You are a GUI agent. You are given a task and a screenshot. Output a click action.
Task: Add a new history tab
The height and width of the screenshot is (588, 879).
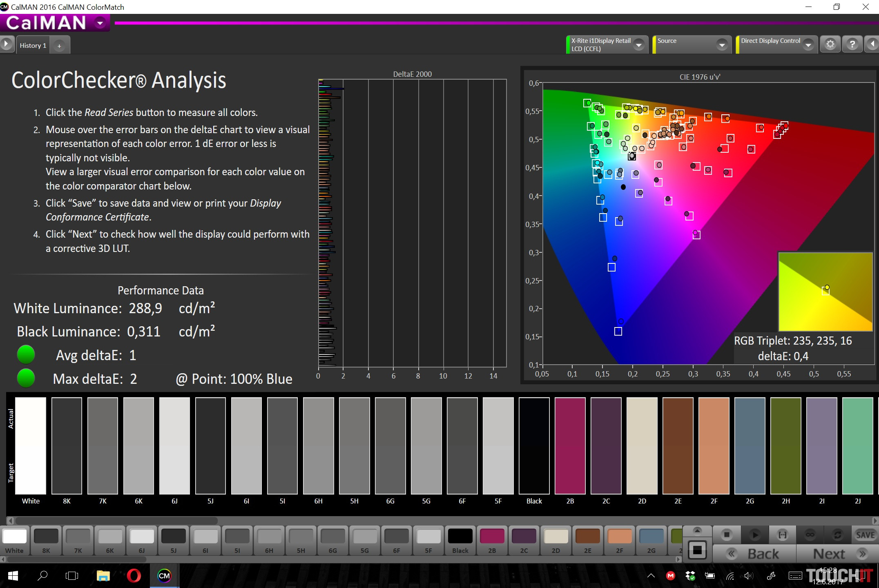[59, 46]
